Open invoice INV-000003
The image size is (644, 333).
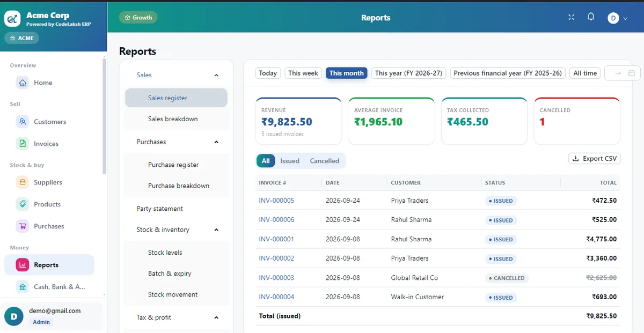pyautogui.click(x=276, y=278)
